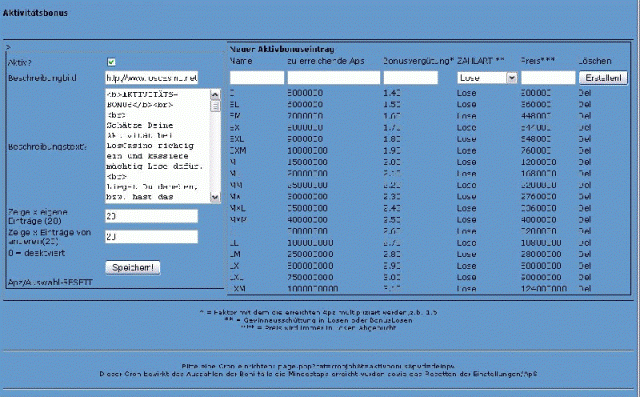Click up arrow of description text scrollbar
The width and height of the screenshot is (640, 397).
[x=215, y=95]
